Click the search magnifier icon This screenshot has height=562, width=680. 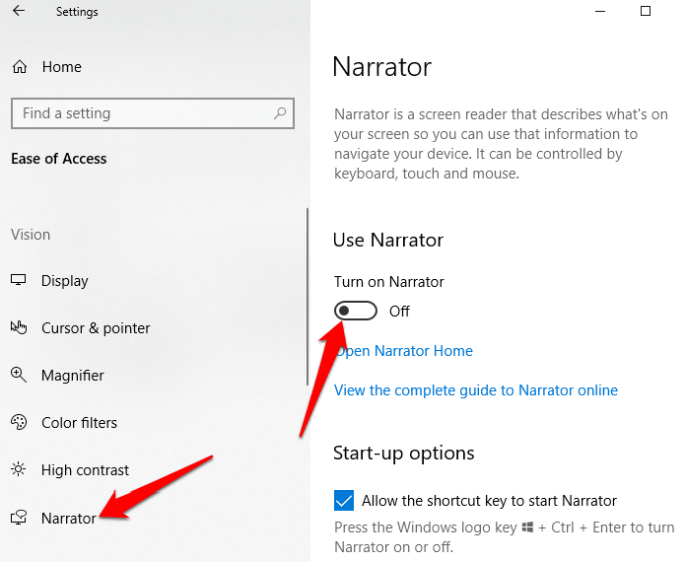click(x=280, y=113)
